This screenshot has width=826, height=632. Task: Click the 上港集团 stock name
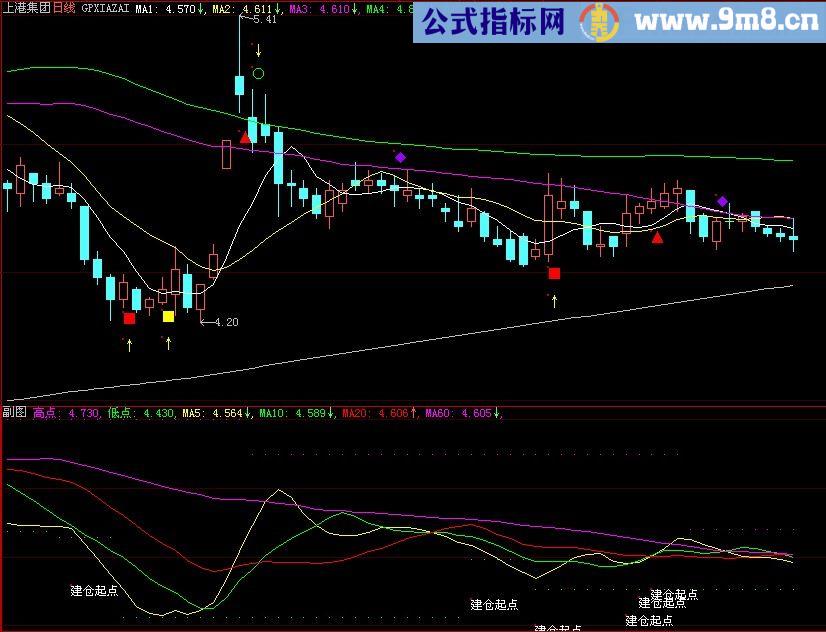(26, 8)
